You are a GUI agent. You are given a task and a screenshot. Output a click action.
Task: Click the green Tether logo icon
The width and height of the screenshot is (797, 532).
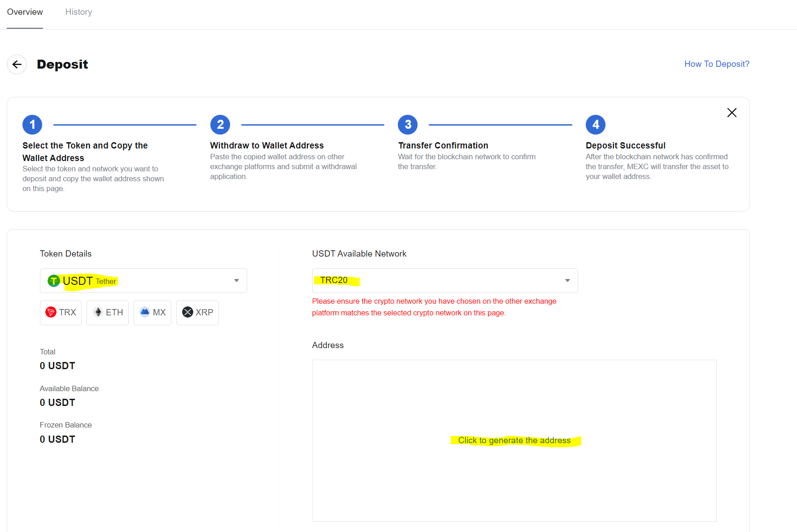tap(54, 281)
